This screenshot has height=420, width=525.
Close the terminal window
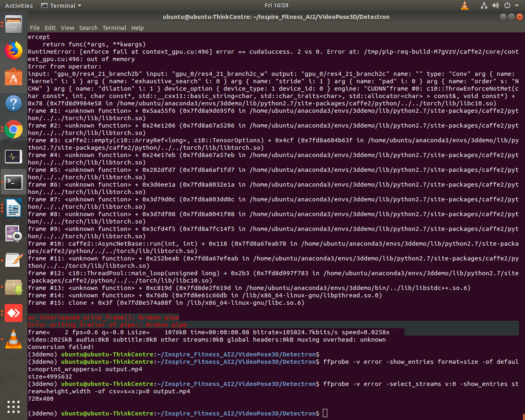tap(520, 17)
